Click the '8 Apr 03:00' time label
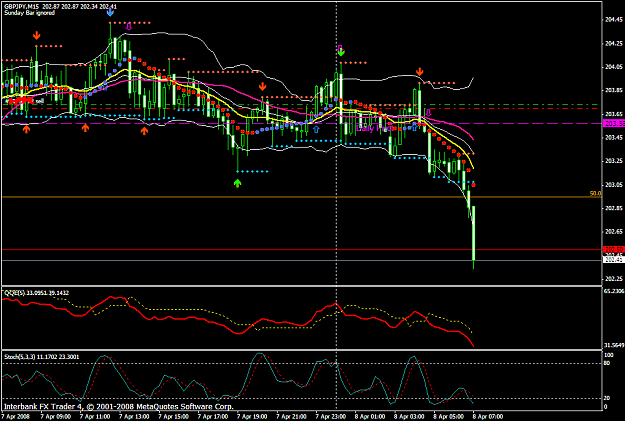The height and width of the screenshot is (421, 625). pyautogui.click(x=409, y=417)
